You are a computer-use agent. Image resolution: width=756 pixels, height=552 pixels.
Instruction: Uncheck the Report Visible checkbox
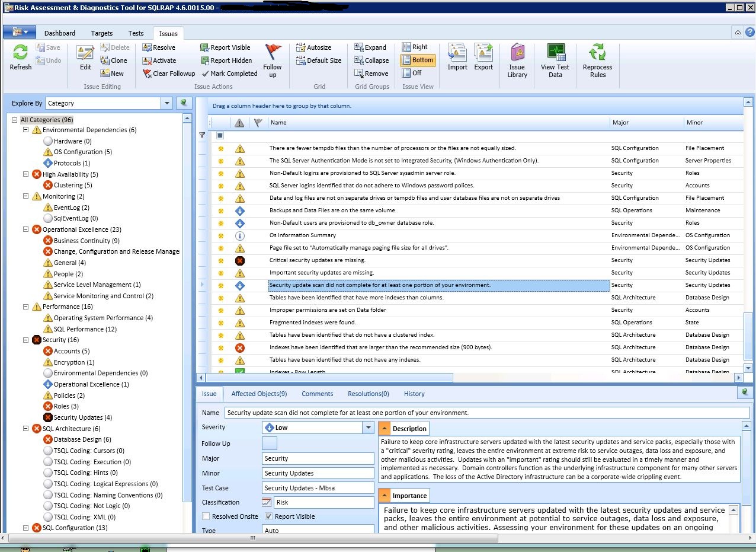(x=268, y=516)
